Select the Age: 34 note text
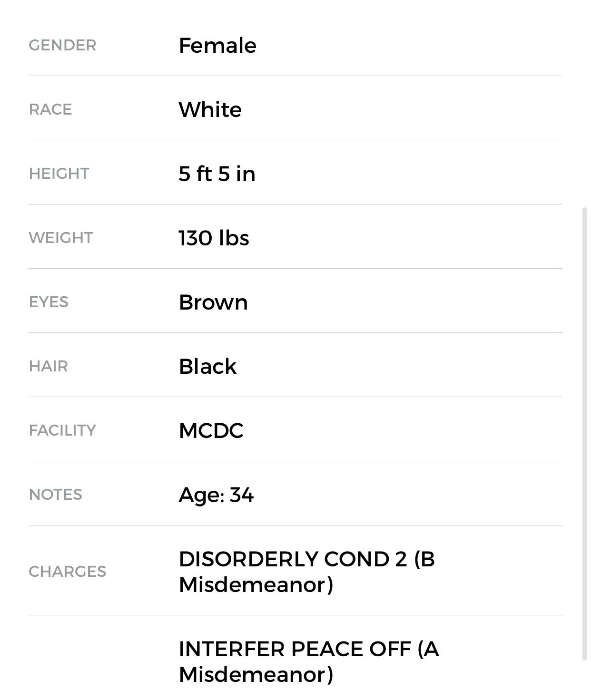The height and width of the screenshot is (700, 591). tap(216, 495)
